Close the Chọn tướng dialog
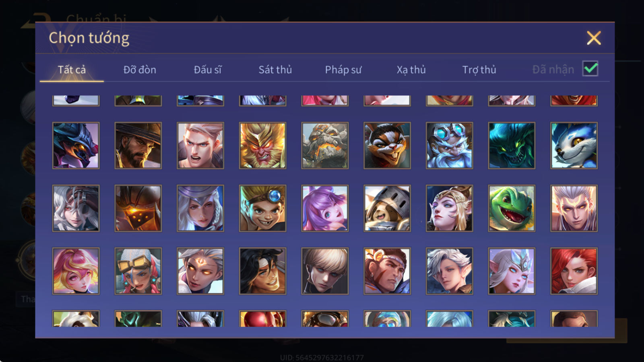This screenshot has height=362, width=644. pos(594,38)
